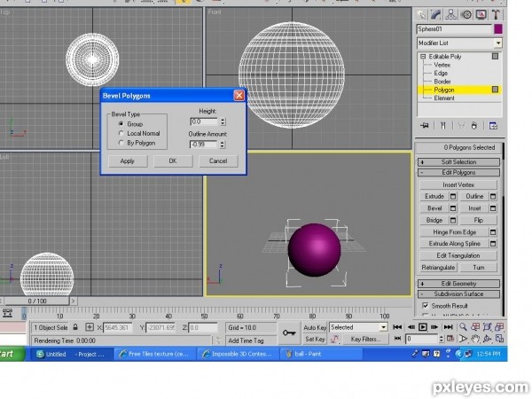Select Group bevel type radio
The width and height of the screenshot is (532, 399).
(x=121, y=124)
